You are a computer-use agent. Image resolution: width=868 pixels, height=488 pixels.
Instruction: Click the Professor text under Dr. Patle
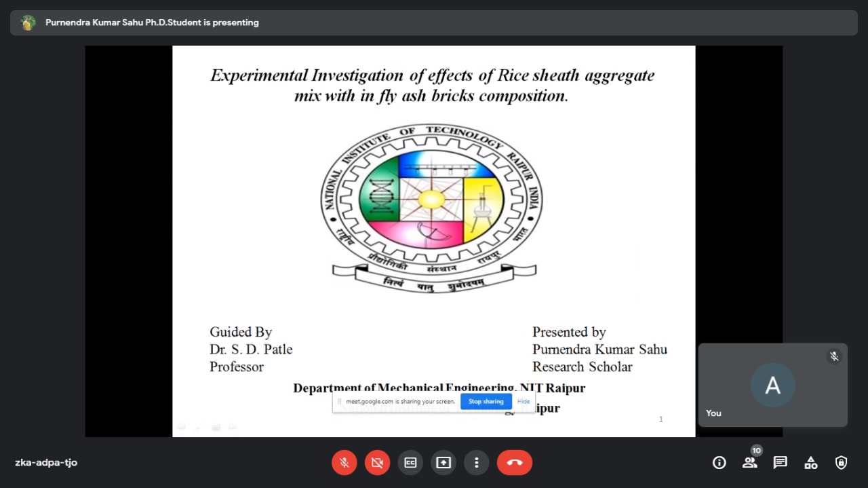(237, 367)
